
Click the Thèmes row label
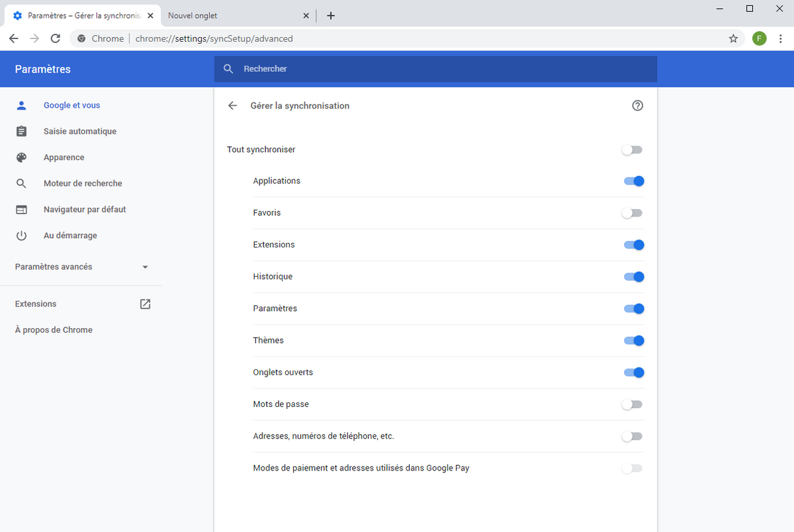(268, 340)
